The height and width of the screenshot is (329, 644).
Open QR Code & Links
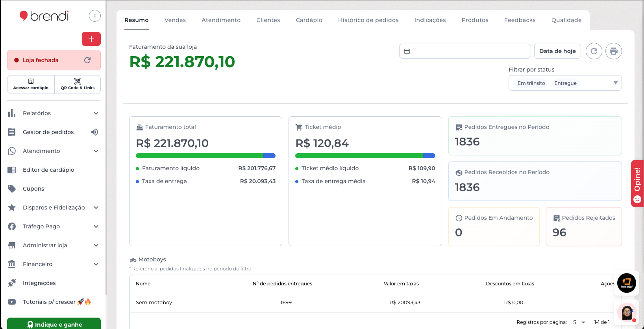[x=78, y=85]
